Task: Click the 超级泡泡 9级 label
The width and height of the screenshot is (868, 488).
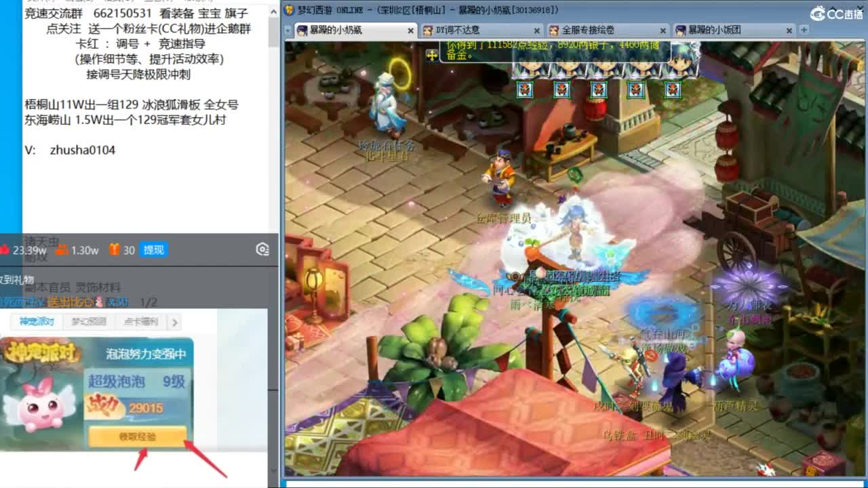Action: coord(137,382)
